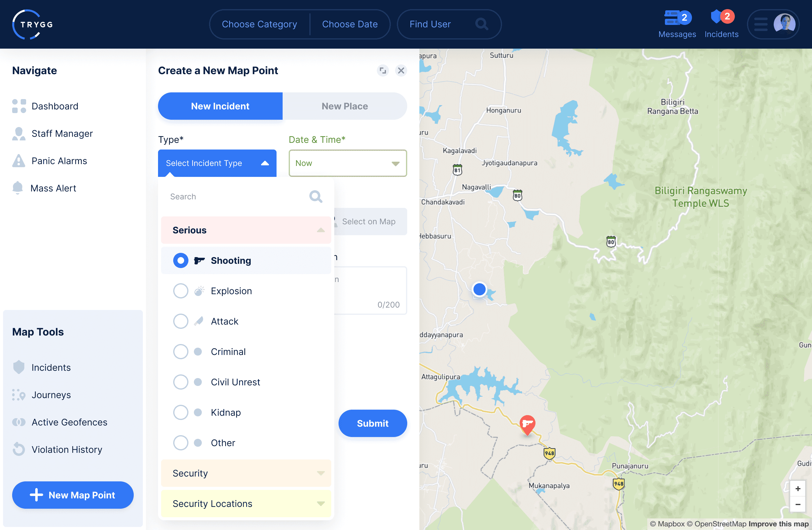Click the search magnifier in Find User

pos(481,24)
